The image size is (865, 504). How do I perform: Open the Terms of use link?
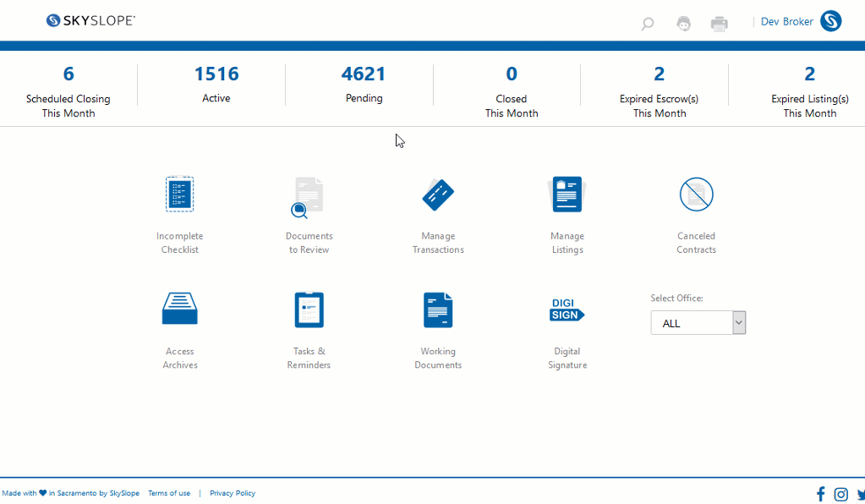coord(169,493)
